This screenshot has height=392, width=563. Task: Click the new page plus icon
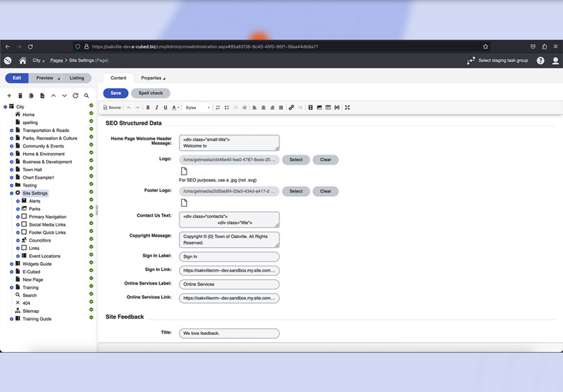(x=9, y=96)
